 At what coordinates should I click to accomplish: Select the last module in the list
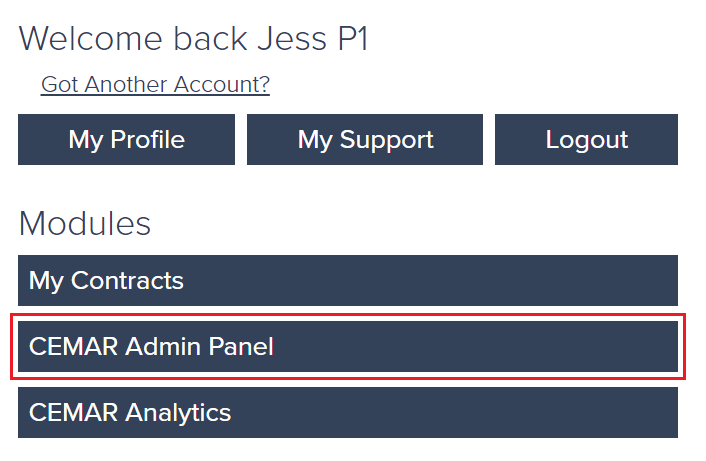click(x=347, y=412)
